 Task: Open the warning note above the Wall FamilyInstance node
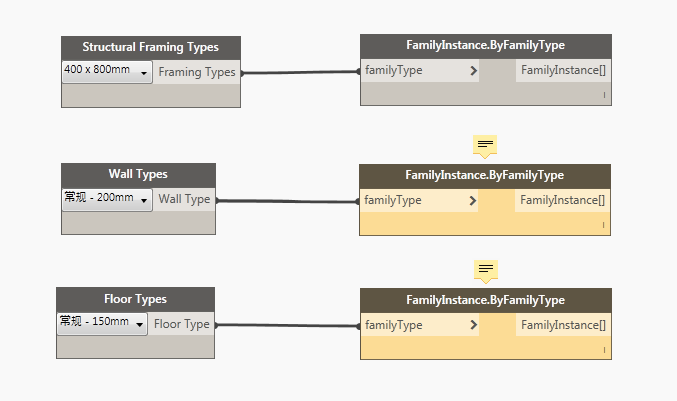(485, 147)
